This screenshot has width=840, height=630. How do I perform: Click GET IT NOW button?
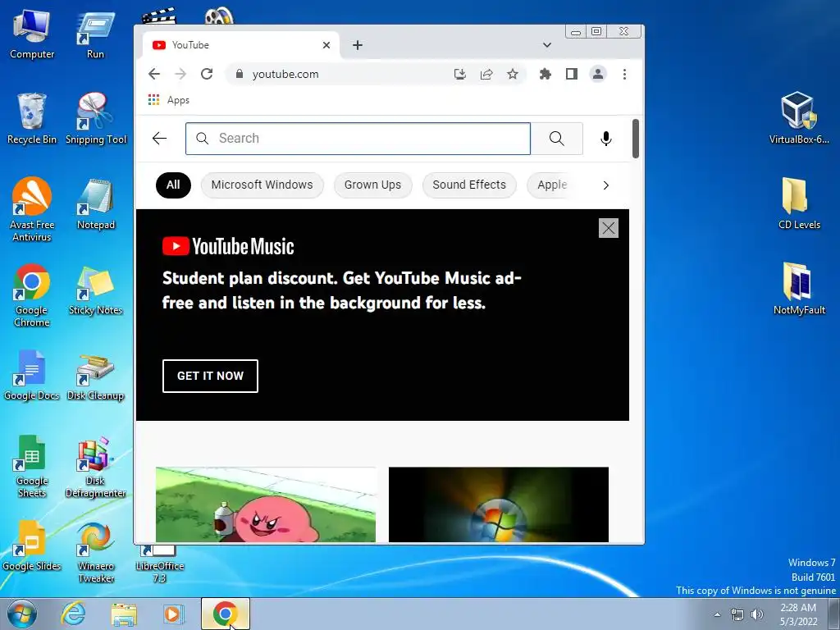pos(210,376)
